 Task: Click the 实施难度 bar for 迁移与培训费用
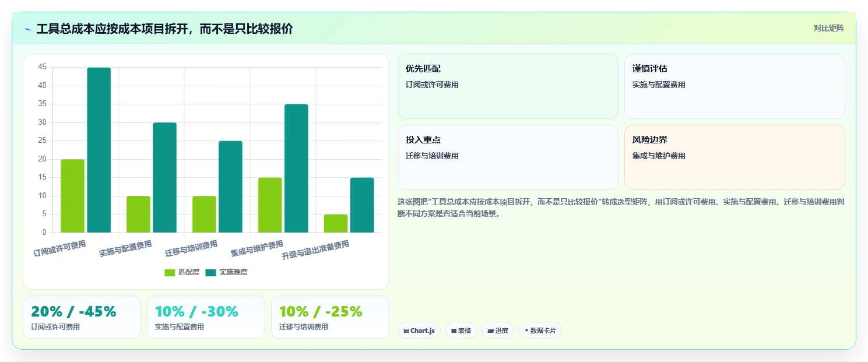pyautogui.click(x=231, y=187)
